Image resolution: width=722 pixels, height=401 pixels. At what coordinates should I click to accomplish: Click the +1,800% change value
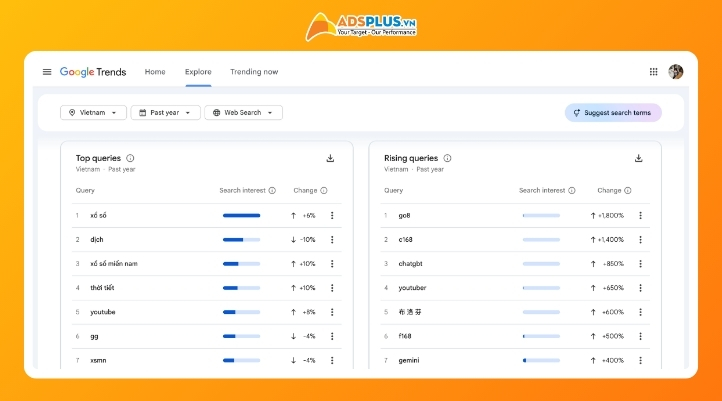click(x=611, y=215)
